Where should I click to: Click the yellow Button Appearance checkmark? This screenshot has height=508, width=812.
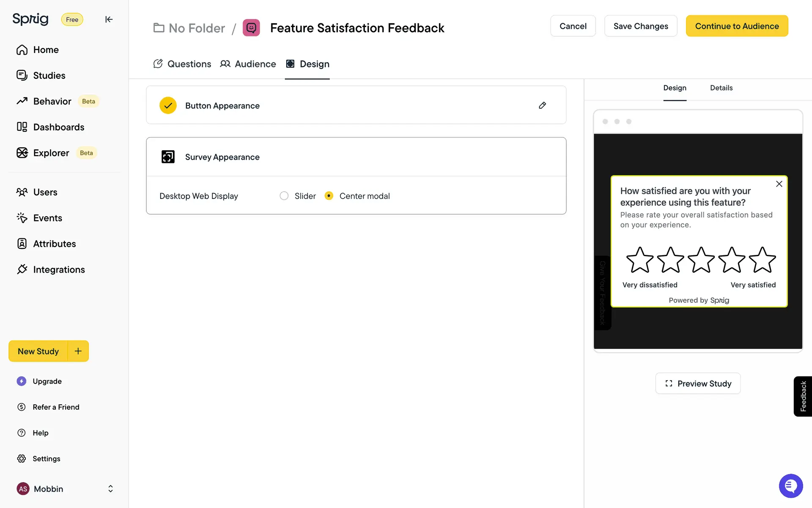[168, 105]
